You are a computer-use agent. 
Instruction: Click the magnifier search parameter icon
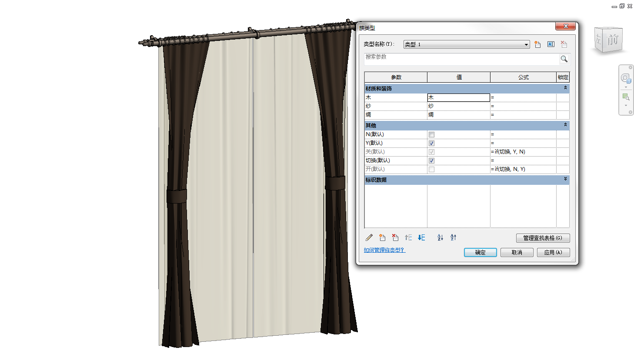[564, 59]
